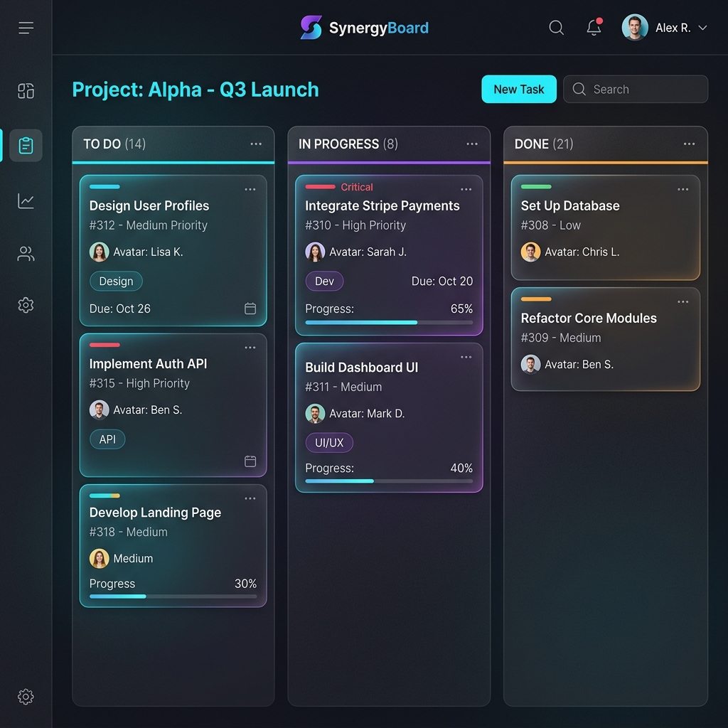Open the TO DO column options menu
The height and width of the screenshot is (728, 728).
tap(256, 144)
